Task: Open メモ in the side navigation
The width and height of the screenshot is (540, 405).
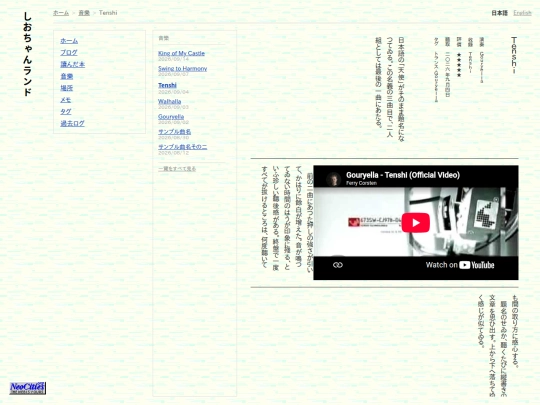Action: [66, 100]
